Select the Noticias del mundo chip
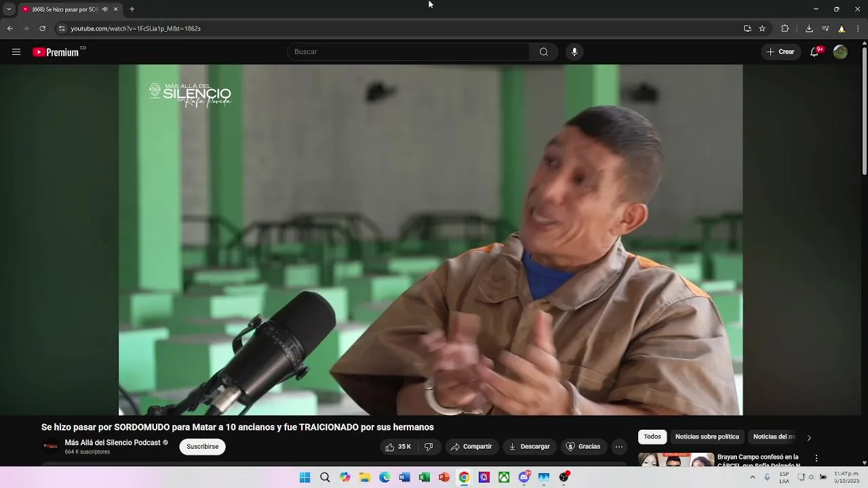868x488 pixels. pyautogui.click(x=774, y=437)
